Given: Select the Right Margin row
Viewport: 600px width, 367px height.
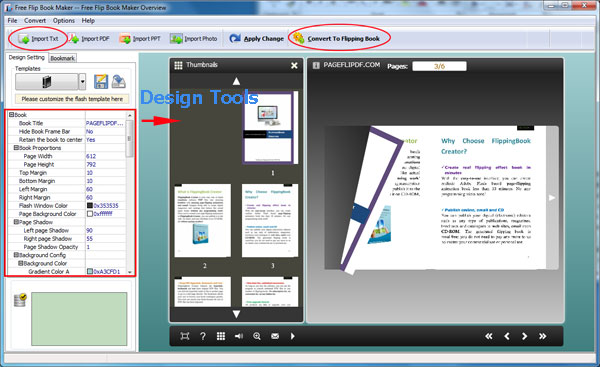Looking at the screenshot, I should point(67,197).
